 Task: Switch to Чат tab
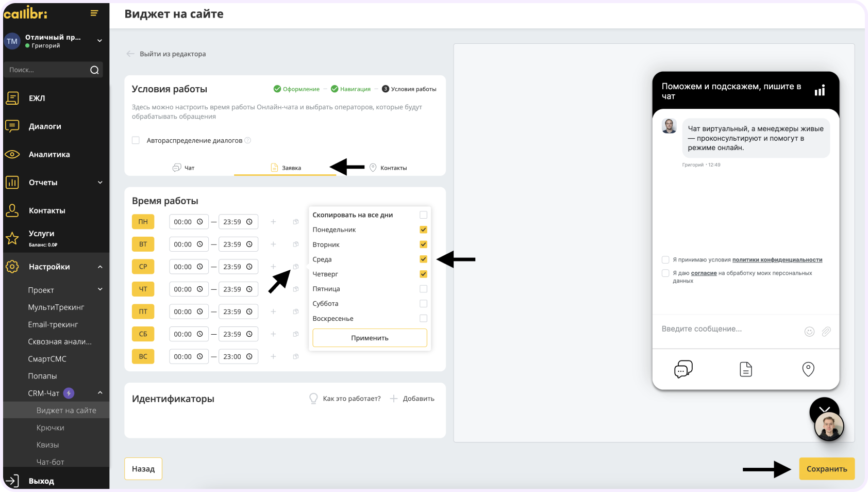pyautogui.click(x=183, y=168)
